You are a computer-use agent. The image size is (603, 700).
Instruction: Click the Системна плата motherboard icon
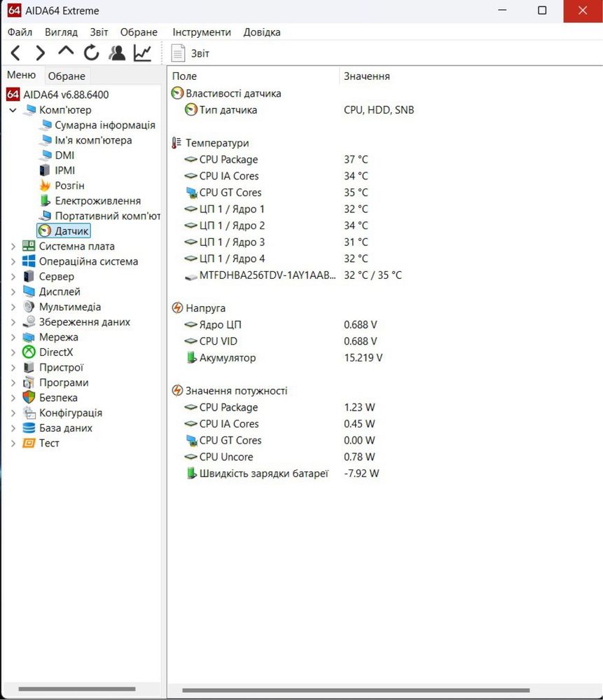(x=29, y=246)
